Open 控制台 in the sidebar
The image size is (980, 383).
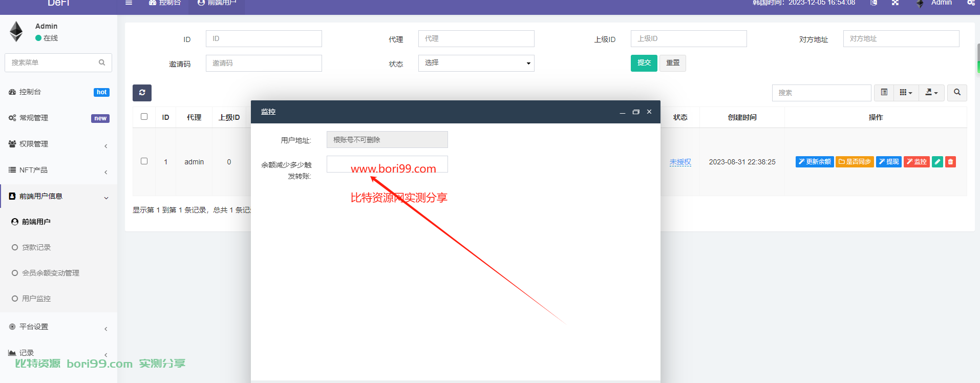point(58,92)
